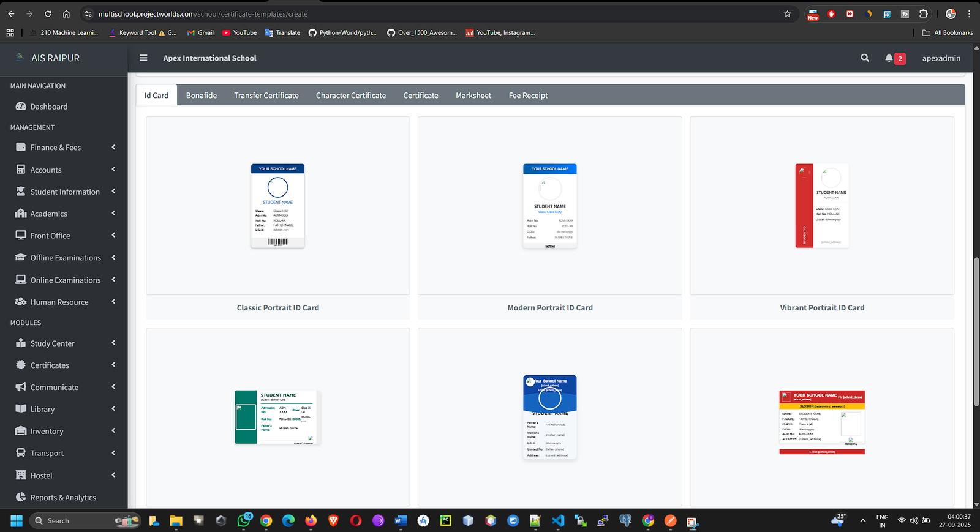Open the search magnifier icon in header
Screen dimensions: 980x532
865,58
